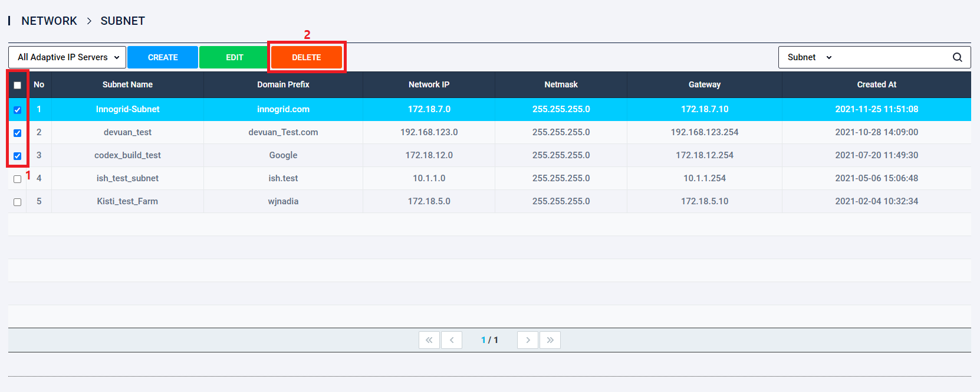This screenshot has width=980, height=392.
Task: Click the DELETE button
Action: tap(307, 57)
